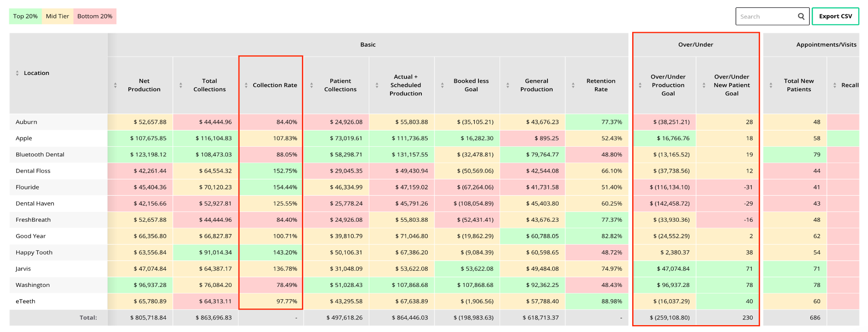Click total new patients 686
The height and width of the screenshot is (332, 868).
pos(795,318)
